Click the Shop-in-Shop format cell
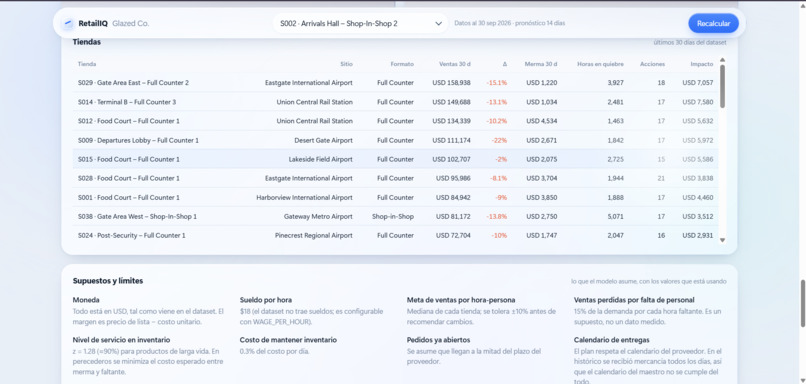Screen dimensions: 806x384 [x=393, y=216]
